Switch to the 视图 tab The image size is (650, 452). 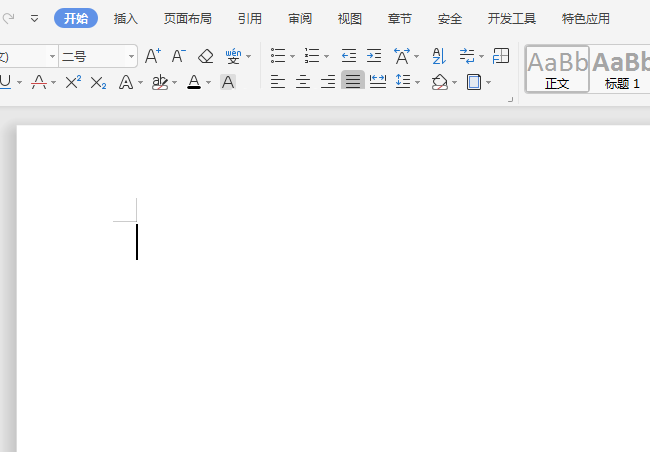[350, 19]
